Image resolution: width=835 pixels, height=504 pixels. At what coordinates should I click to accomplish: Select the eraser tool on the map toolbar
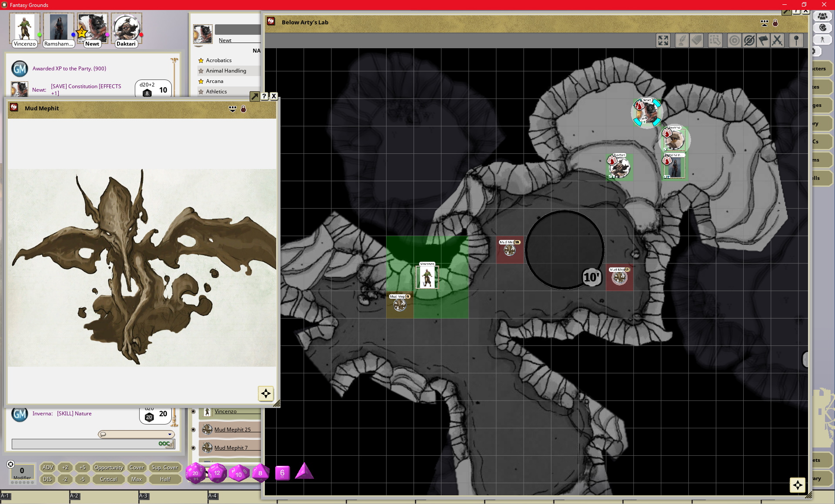pyautogui.click(x=697, y=40)
